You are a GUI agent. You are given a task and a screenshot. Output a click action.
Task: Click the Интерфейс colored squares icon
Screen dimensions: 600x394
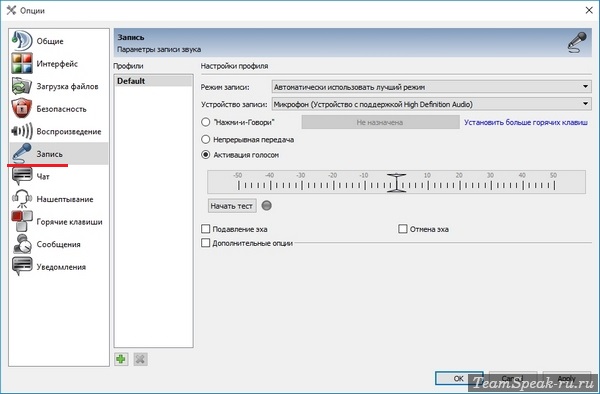click(21, 63)
